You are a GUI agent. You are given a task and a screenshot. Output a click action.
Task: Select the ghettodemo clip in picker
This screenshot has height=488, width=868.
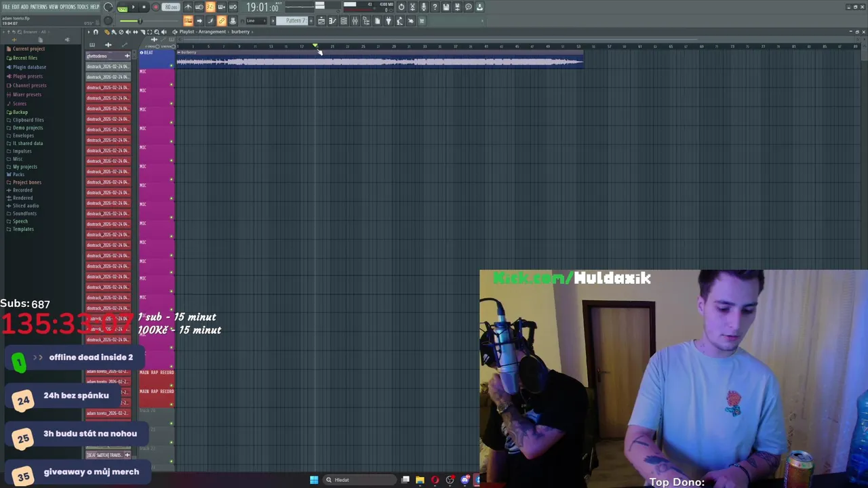[108, 56]
